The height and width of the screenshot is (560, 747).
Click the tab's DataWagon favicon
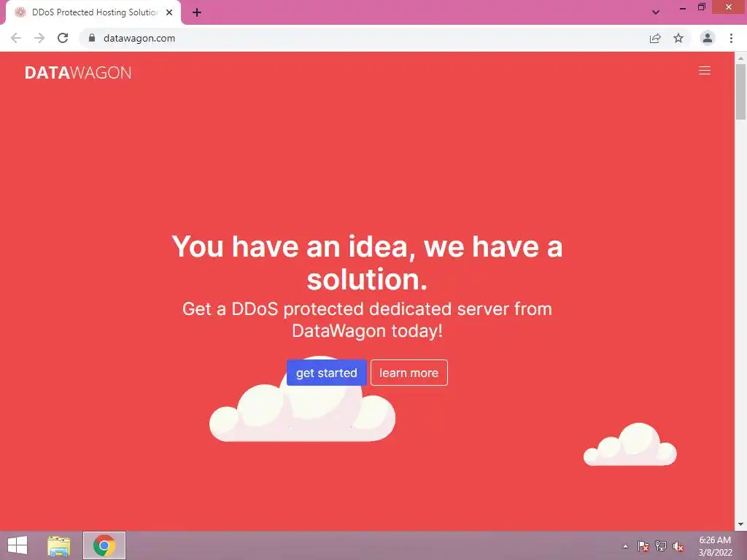click(x=20, y=12)
